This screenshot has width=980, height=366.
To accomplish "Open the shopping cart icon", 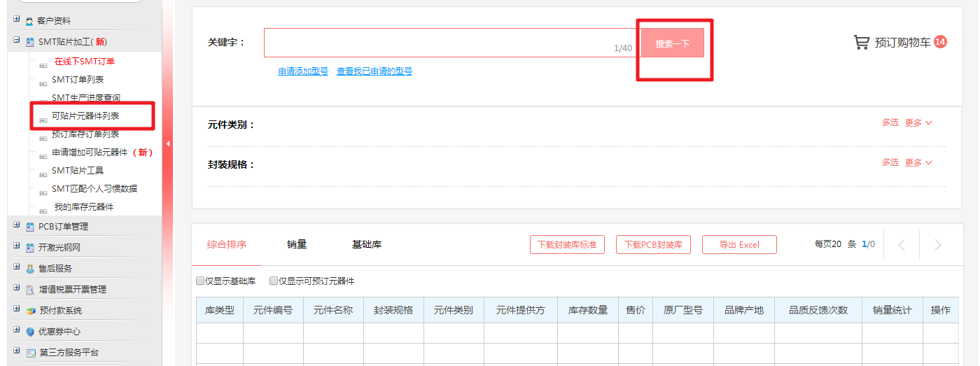I will coord(861,43).
